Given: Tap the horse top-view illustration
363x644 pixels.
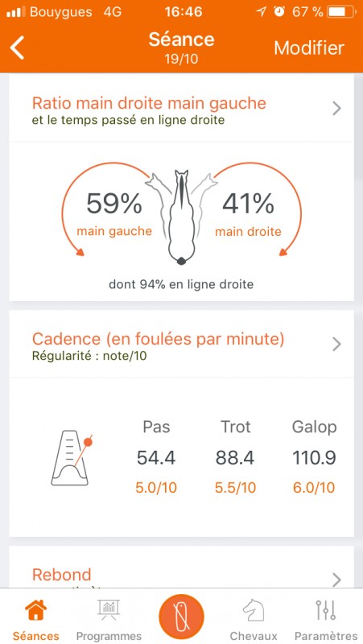Looking at the screenshot, I should (x=181, y=217).
